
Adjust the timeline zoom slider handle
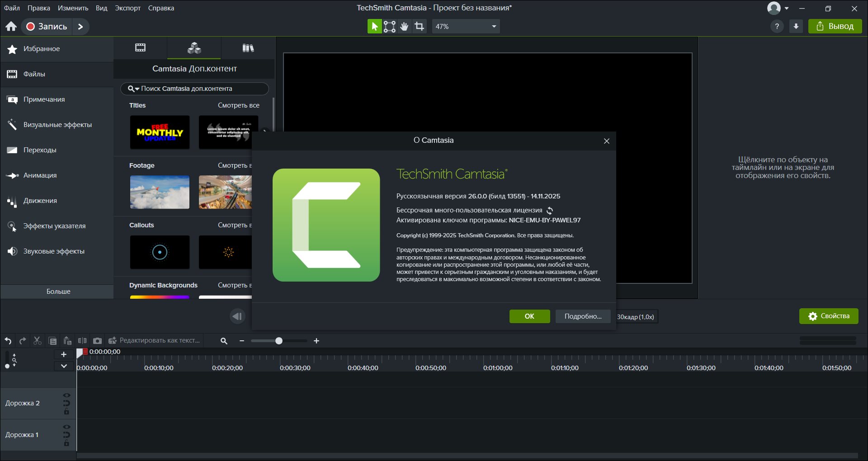(279, 341)
